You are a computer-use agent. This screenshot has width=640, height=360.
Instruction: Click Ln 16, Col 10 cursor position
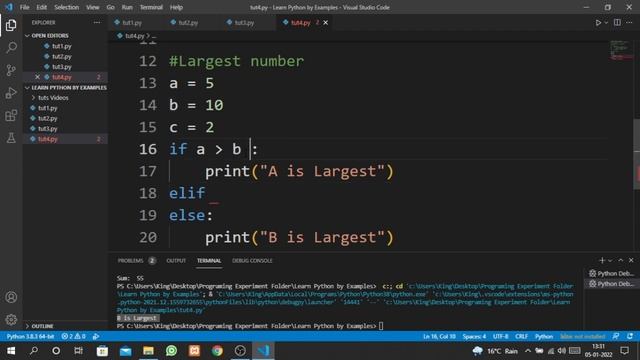click(439, 336)
